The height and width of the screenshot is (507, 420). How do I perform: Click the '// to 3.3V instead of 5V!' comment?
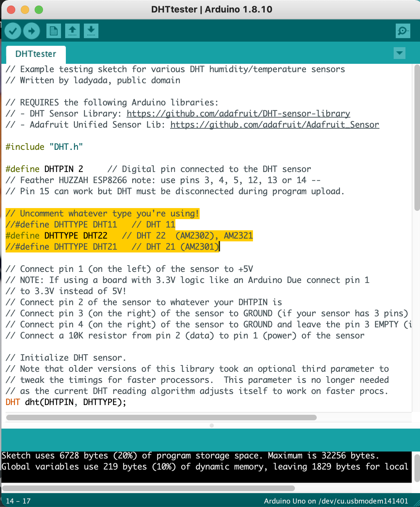66,291
